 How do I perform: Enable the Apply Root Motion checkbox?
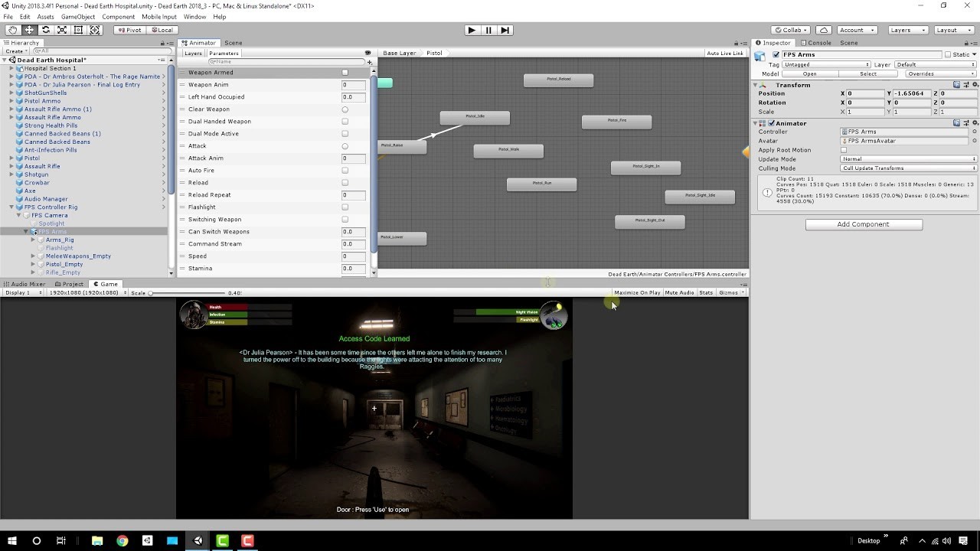point(844,150)
